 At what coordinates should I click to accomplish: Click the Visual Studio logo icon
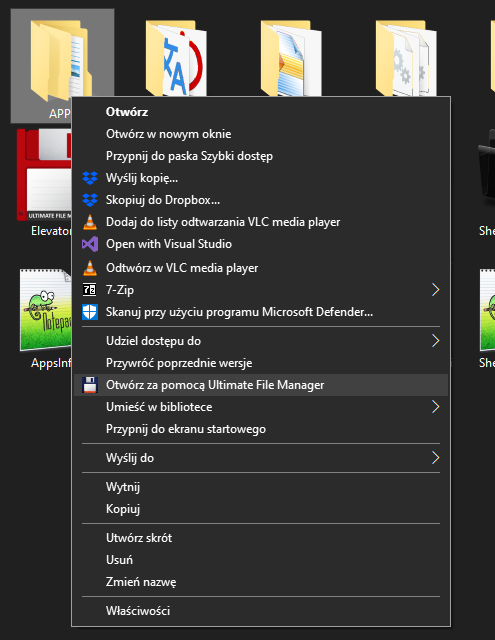coord(90,244)
